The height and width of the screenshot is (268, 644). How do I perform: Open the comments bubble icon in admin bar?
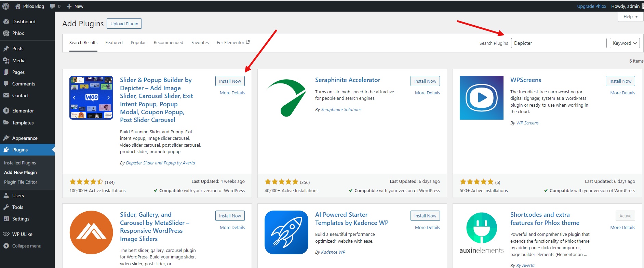tap(52, 6)
